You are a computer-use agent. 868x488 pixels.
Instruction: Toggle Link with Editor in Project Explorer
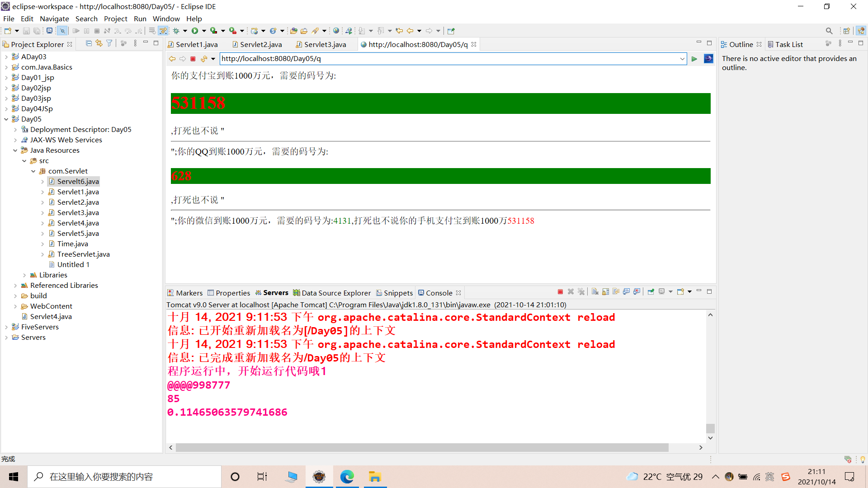(x=99, y=43)
